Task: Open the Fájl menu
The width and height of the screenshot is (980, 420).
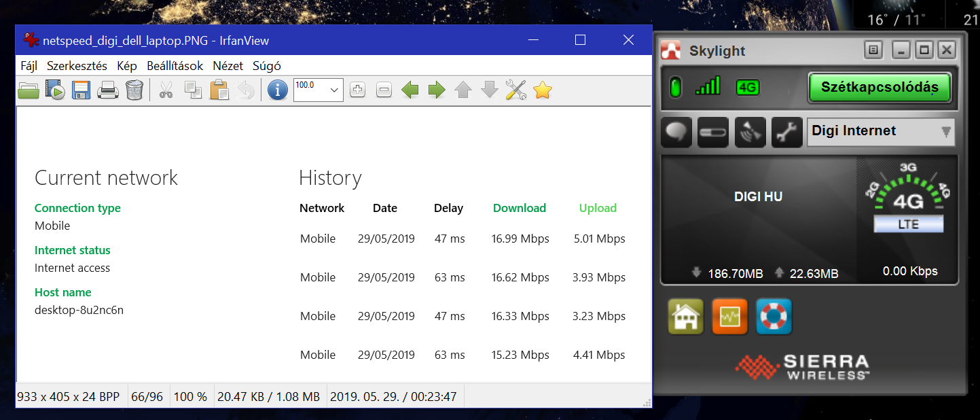Action: 29,66
